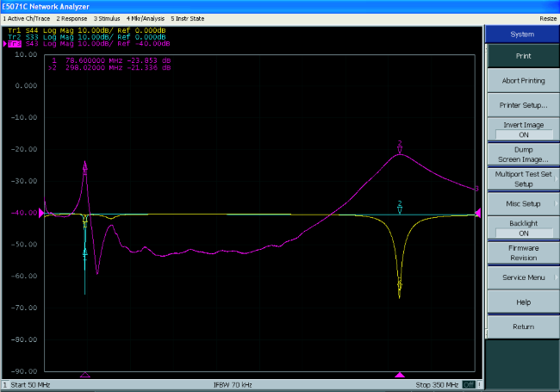The height and width of the screenshot is (392, 560).
Task: Click the Resize option in the menu bar
Action: [x=548, y=17]
